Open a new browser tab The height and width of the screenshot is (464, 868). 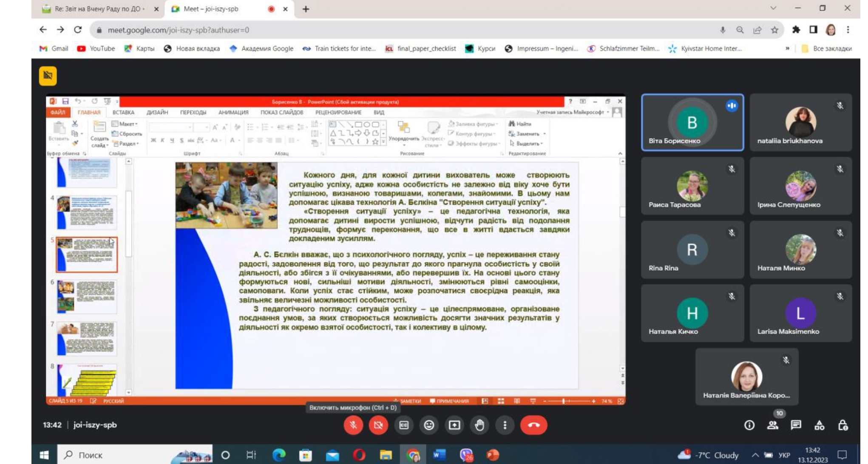[306, 9]
